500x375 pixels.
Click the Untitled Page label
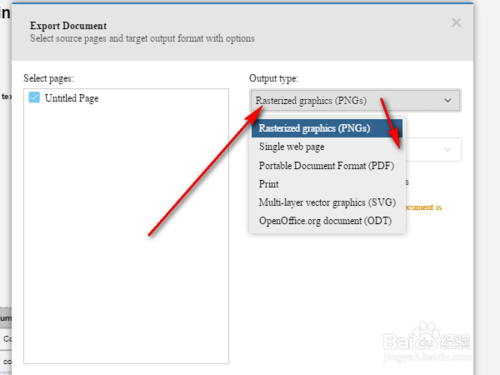click(x=72, y=98)
